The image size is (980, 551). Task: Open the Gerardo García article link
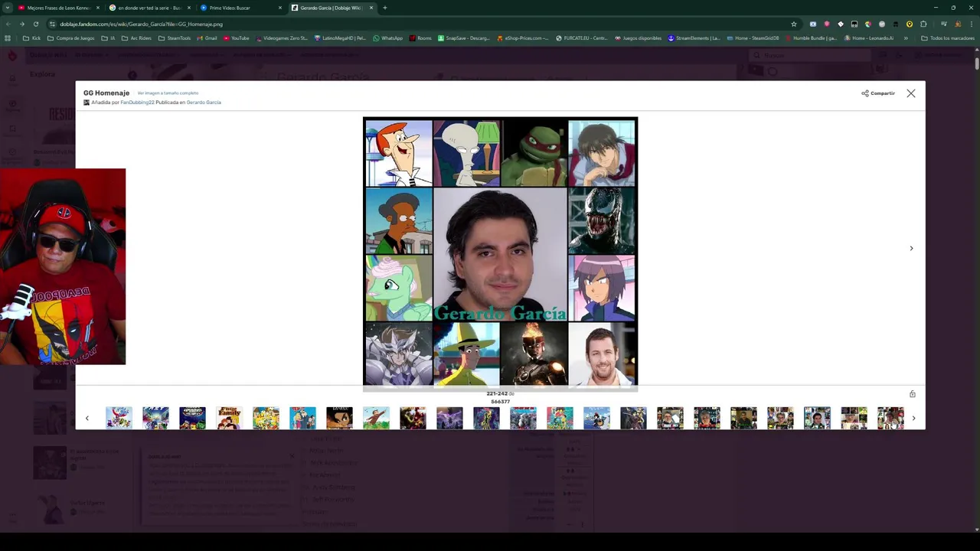click(204, 103)
